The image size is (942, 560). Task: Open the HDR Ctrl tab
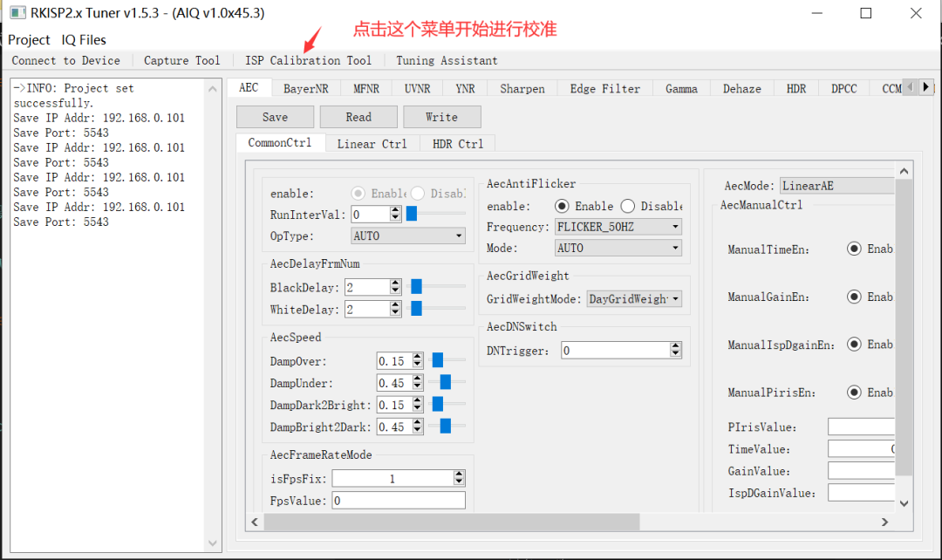coord(456,143)
